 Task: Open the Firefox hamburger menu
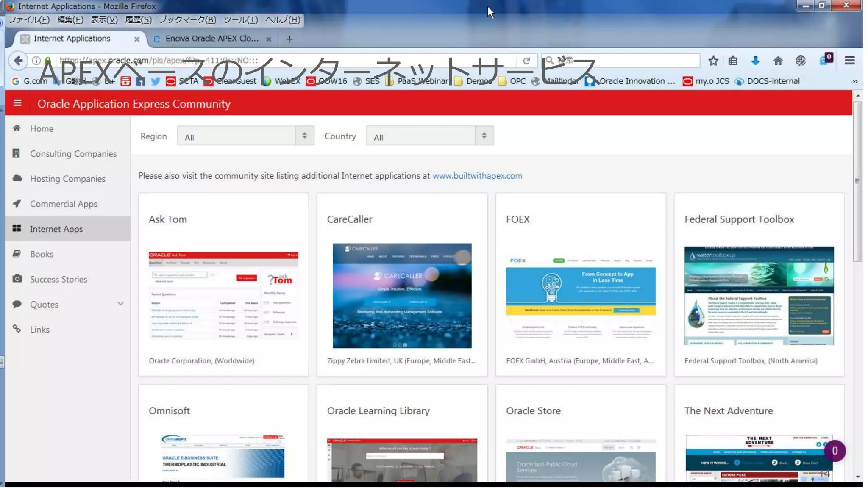[x=849, y=61]
